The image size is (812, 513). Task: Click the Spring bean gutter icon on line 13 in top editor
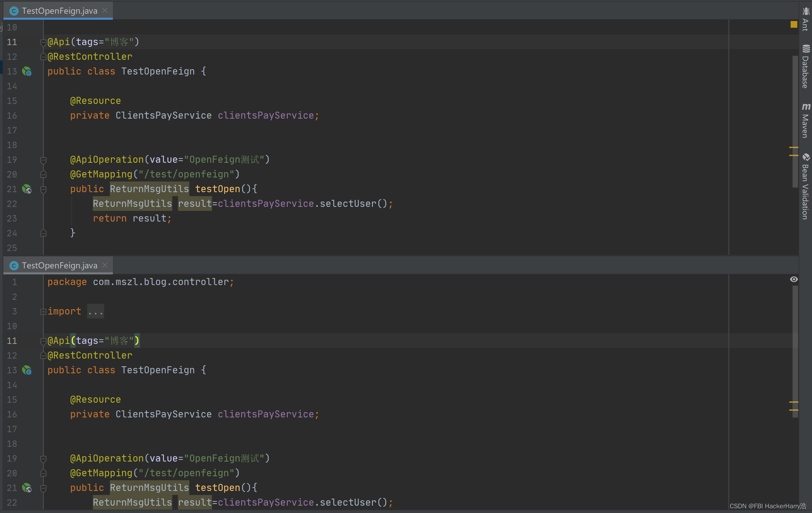27,72
